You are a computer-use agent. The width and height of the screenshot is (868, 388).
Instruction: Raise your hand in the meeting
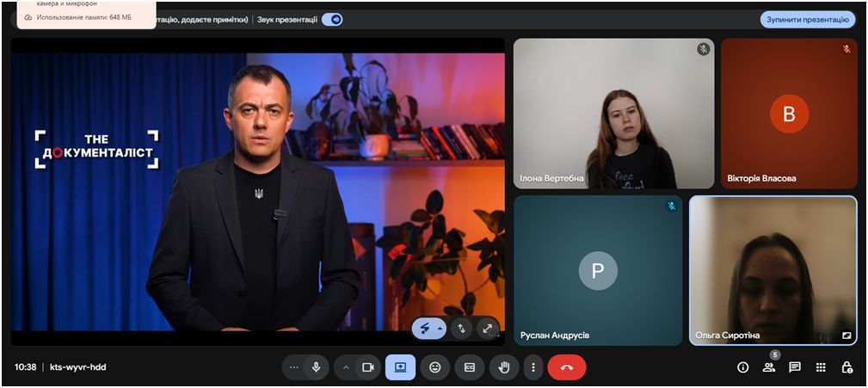504,367
